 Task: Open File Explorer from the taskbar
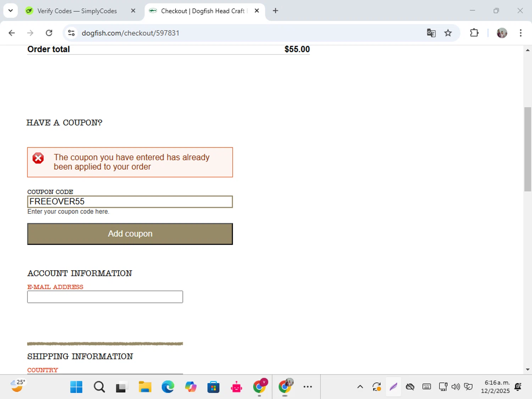(145, 387)
